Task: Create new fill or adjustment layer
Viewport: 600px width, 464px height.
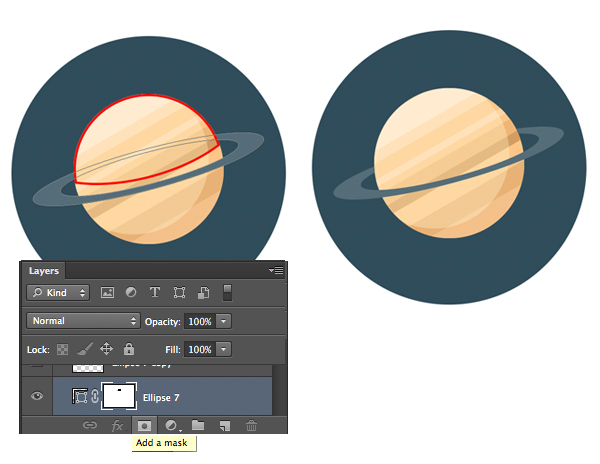Action: click(172, 425)
